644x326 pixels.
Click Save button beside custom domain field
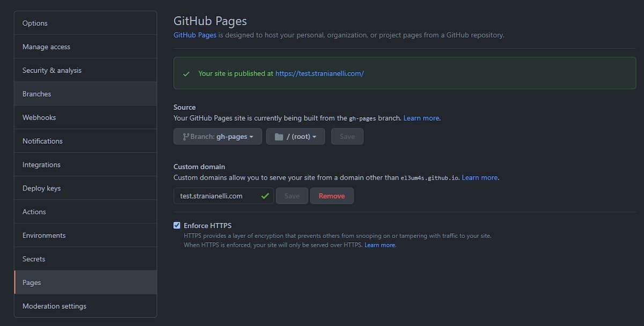pos(292,196)
